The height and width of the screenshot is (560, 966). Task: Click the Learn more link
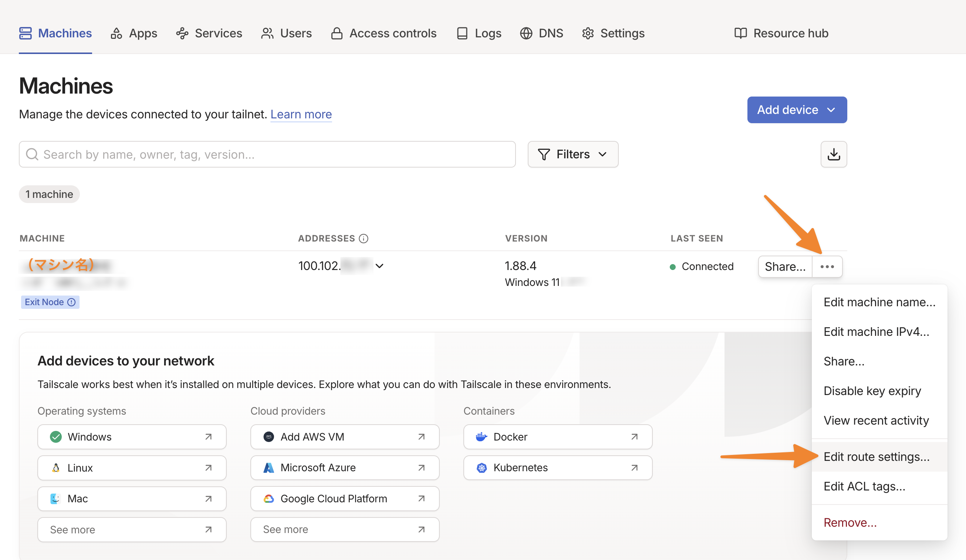pos(301,114)
